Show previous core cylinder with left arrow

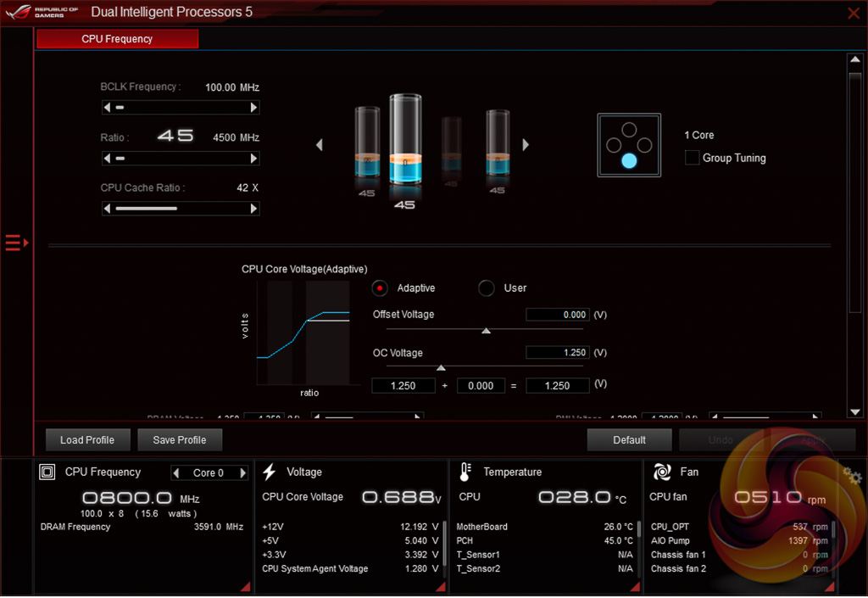tap(320, 145)
